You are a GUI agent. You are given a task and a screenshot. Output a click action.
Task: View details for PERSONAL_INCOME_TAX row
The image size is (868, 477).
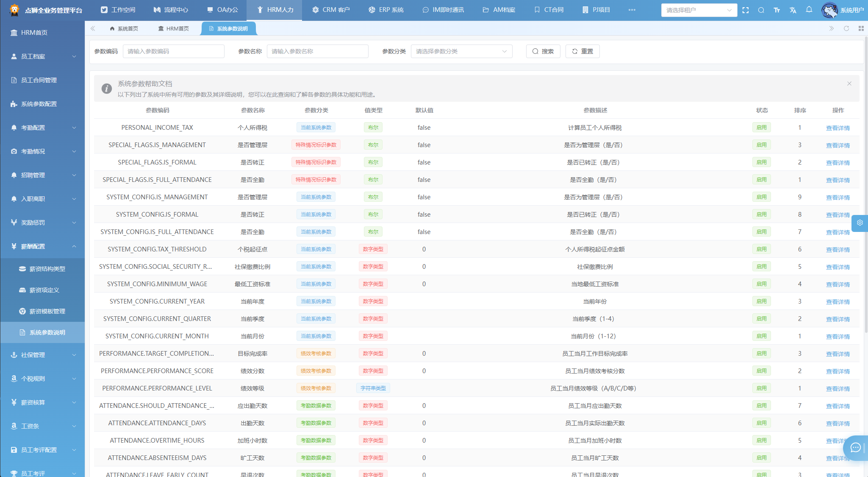(837, 128)
